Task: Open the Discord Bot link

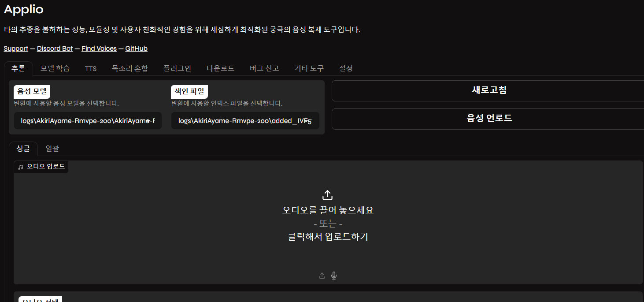Action: coord(55,48)
